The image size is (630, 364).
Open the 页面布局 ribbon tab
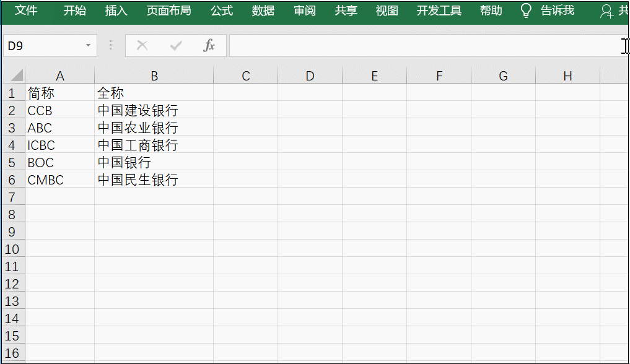pos(168,11)
